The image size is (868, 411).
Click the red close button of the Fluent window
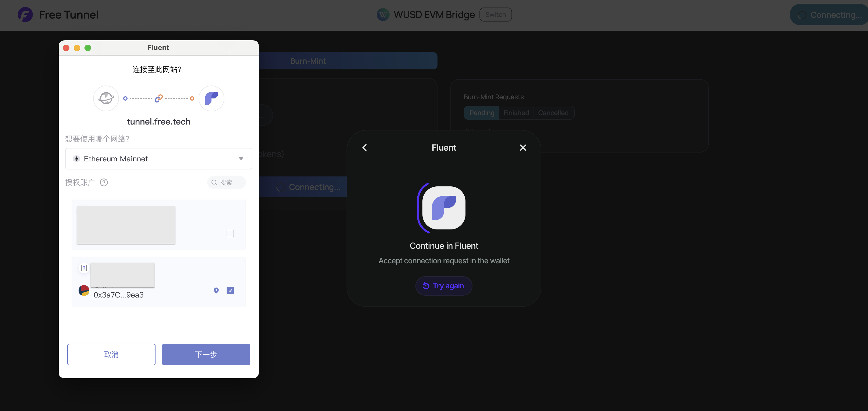tap(66, 48)
